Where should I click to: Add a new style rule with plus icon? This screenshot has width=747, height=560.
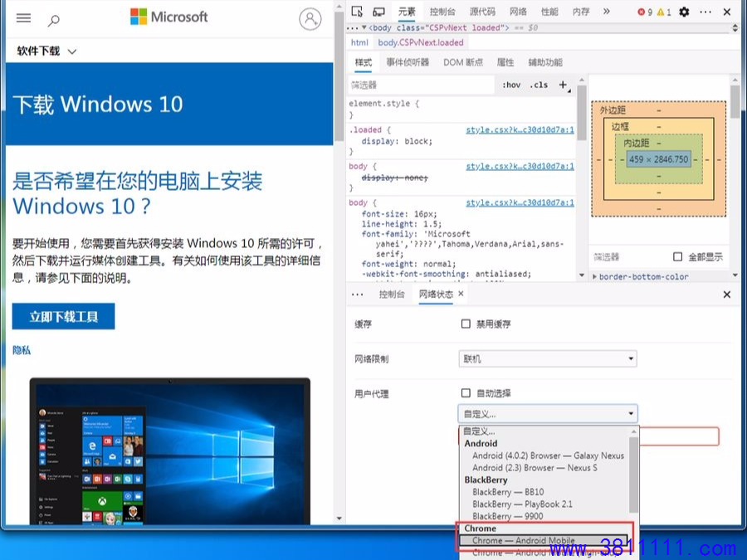[563, 85]
